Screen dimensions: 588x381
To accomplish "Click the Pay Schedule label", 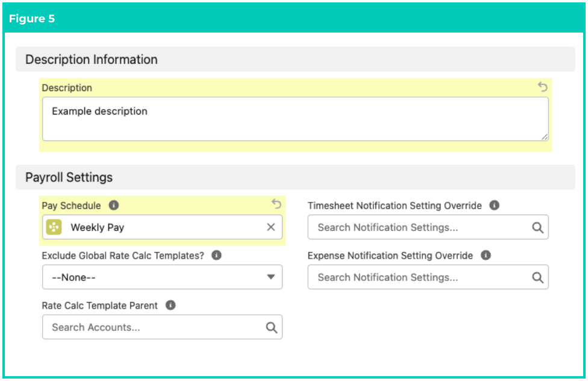I will [x=71, y=206].
